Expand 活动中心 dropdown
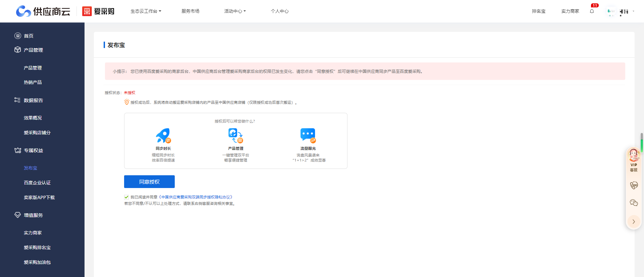 pyautogui.click(x=235, y=11)
